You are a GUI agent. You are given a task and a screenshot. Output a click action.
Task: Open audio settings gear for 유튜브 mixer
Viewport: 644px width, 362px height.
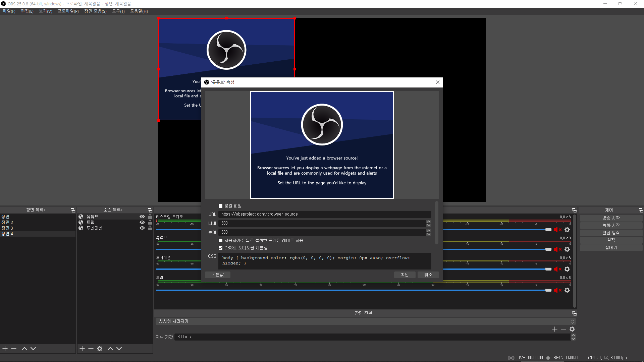[x=567, y=249]
